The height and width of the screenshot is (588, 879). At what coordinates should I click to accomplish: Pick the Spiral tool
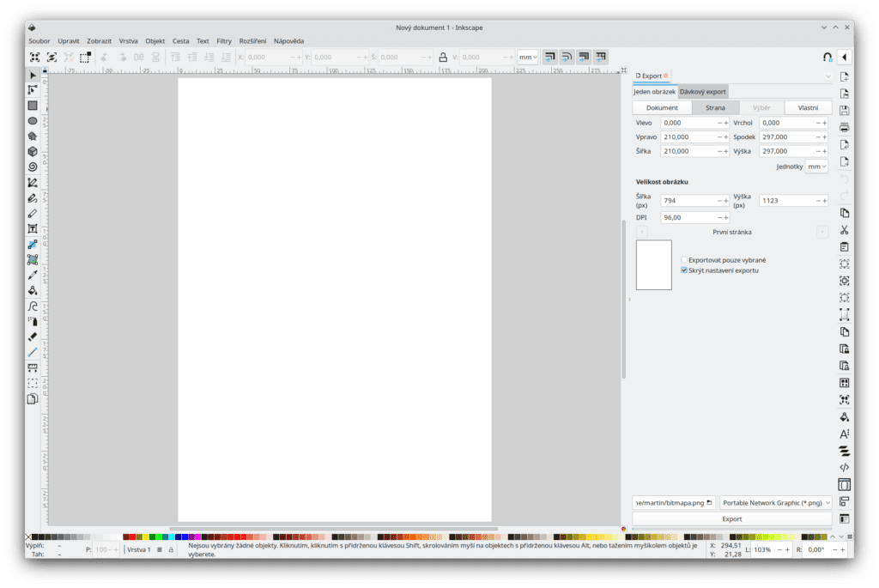coord(33,167)
